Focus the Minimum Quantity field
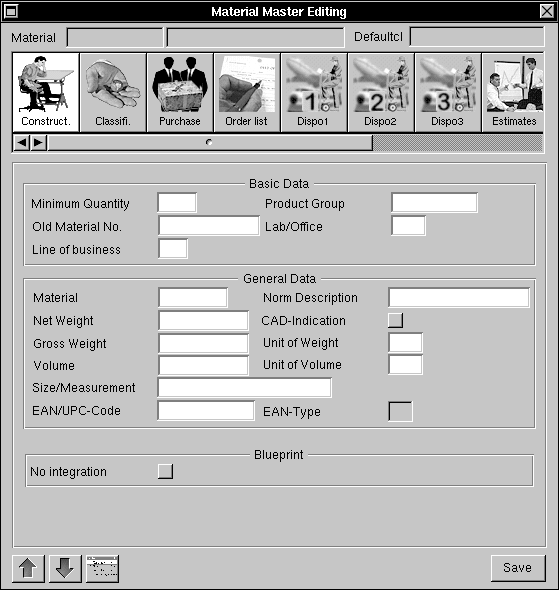This screenshot has height=590, width=559. tap(177, 203)
